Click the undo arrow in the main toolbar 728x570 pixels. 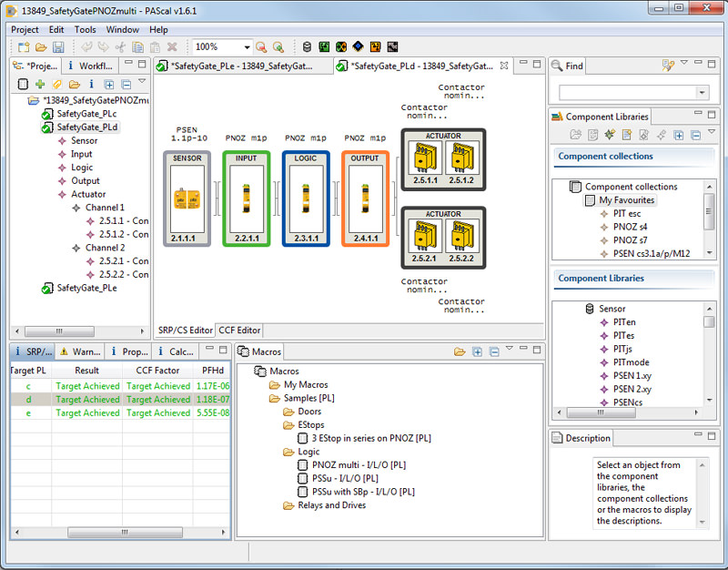tap(86, 47)
